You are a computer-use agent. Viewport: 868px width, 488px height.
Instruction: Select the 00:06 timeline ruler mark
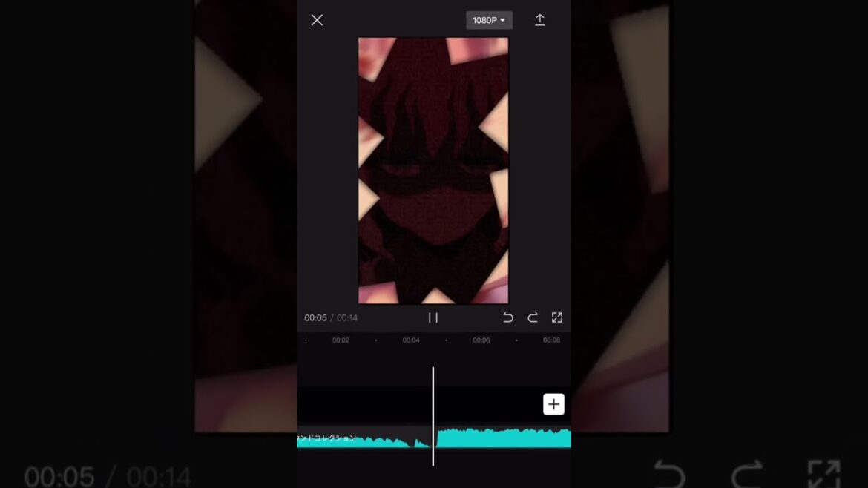pyautogui.click(x=481, y=340)
